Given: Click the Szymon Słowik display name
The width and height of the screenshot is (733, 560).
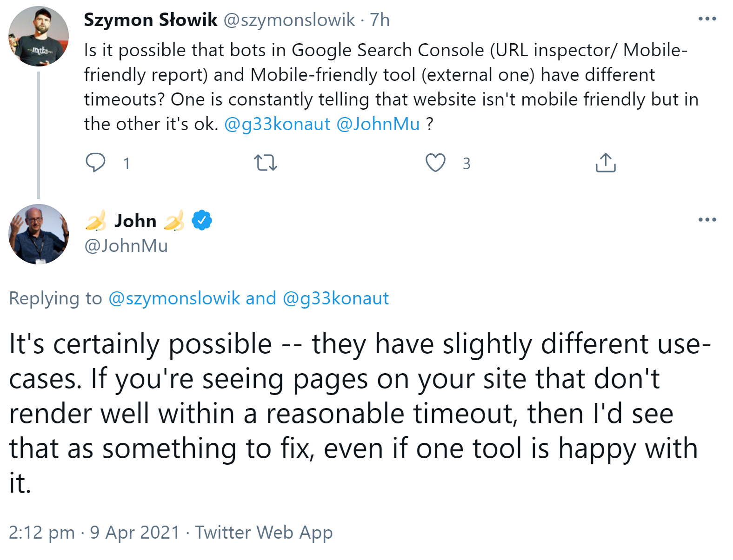Looking at the screenshot, I should point(150,20).
